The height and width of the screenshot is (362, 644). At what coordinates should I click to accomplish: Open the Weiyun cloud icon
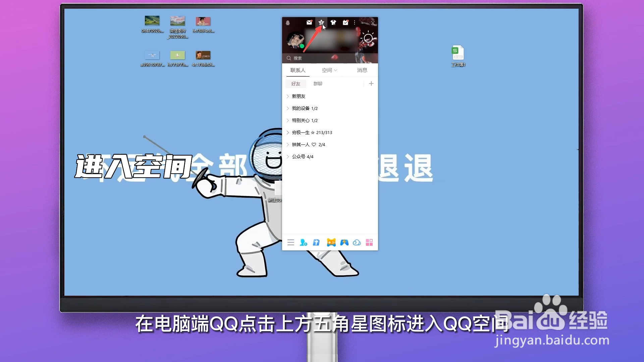(x=357, y=242)
